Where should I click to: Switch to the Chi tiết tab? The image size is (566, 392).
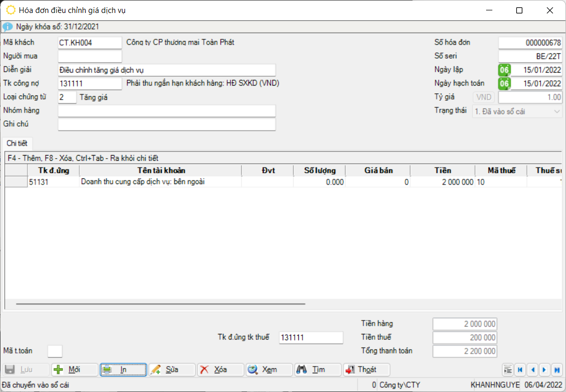(x=17, y=143)
